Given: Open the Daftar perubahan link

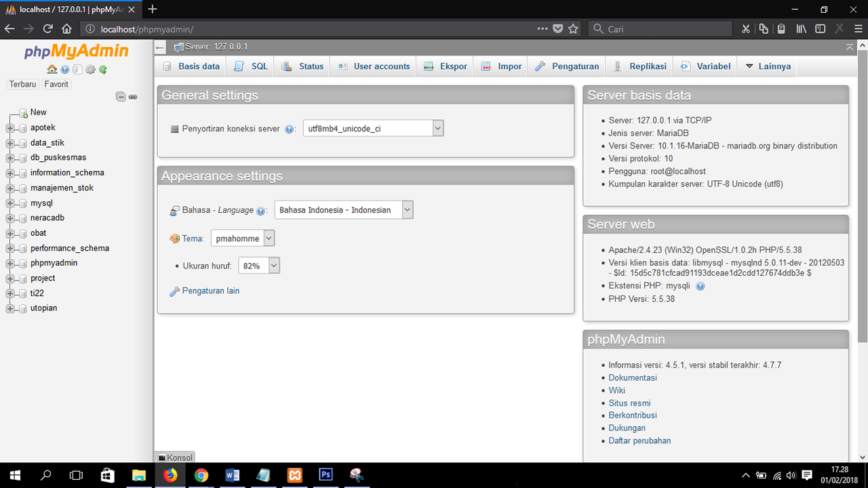Looking at the screenshot, I should (640, 441).
